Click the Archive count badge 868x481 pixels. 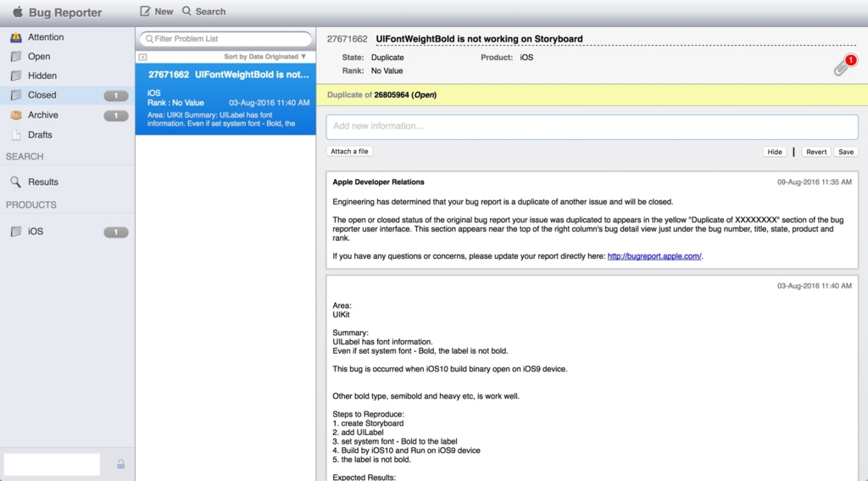[115, 115]
